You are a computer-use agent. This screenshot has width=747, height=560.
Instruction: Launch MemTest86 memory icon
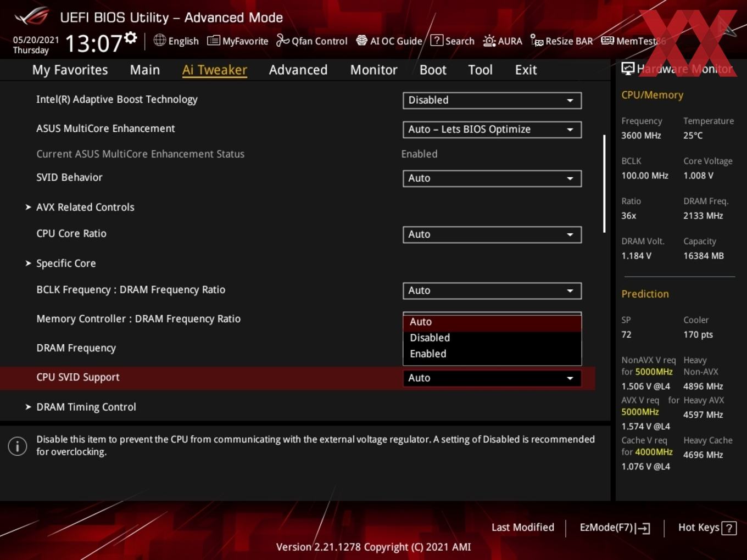pyautogui.click(x=607, y=41)
